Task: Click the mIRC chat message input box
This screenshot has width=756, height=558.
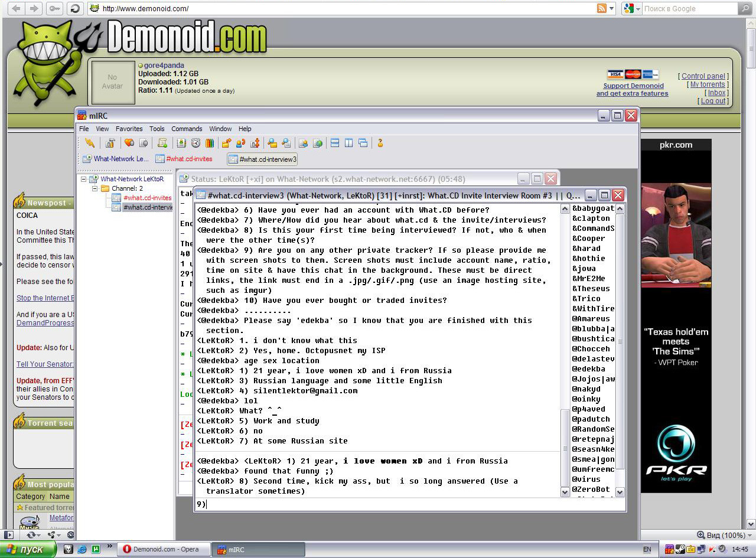Action: (x=410, y=504)
